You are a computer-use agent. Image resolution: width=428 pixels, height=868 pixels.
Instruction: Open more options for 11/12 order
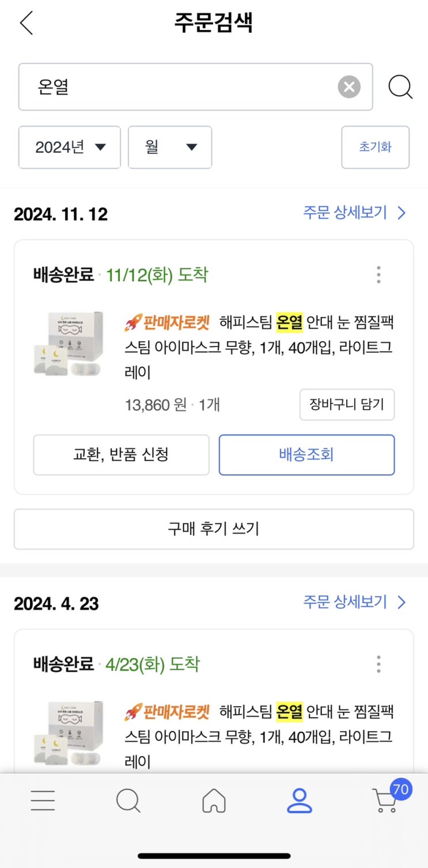pos(378,275)
